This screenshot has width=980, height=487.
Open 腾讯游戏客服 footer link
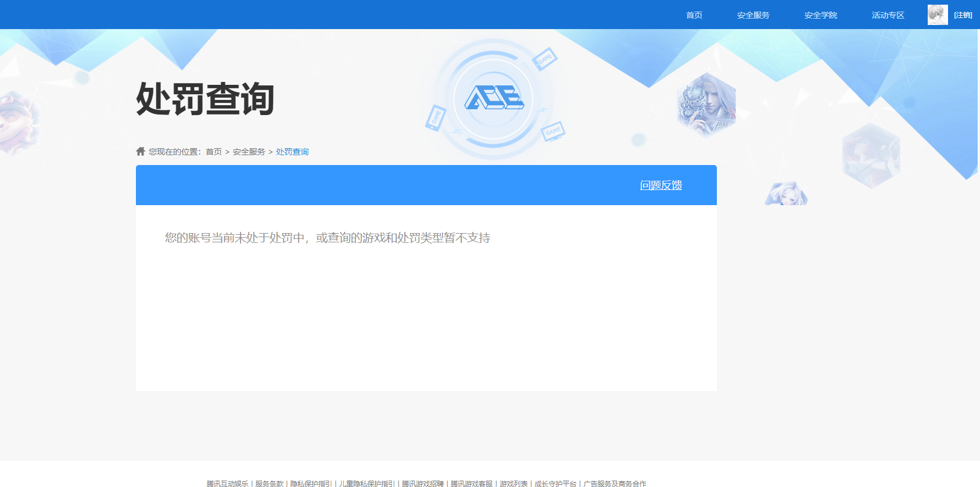(x=472, y=484)
